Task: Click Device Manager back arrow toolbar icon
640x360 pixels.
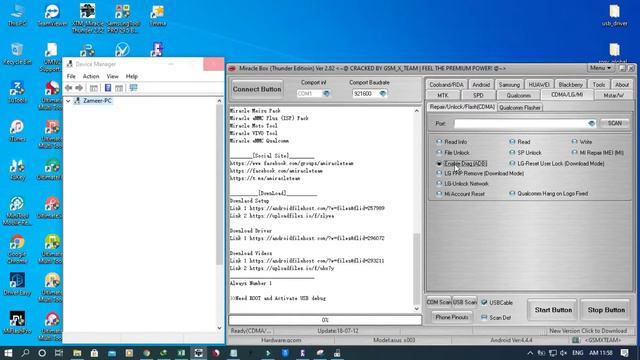Action: coord(69,88)
